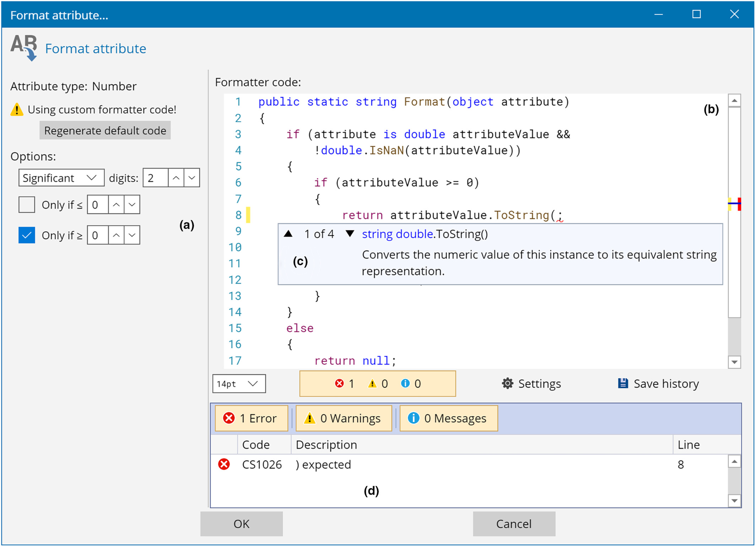Click line number 1 in the gutter
756x547 pixels.
[238, 102]
